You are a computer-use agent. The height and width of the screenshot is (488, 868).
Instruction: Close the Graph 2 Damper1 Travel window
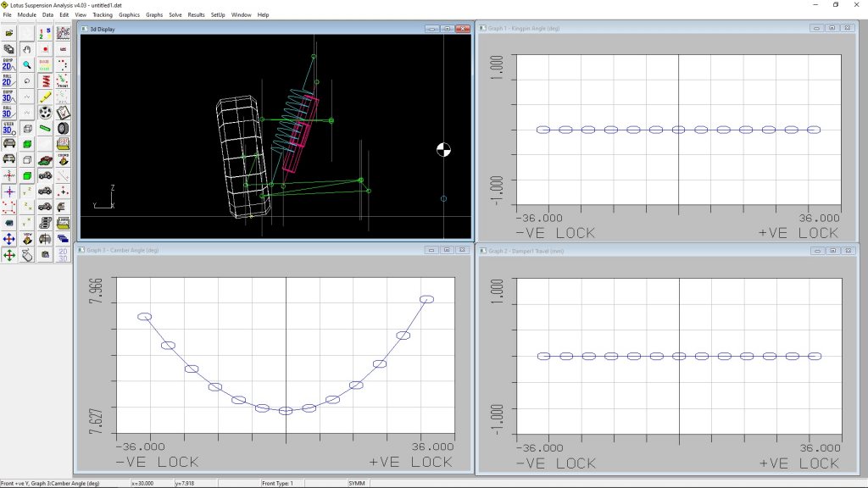(x=848, y=251)
